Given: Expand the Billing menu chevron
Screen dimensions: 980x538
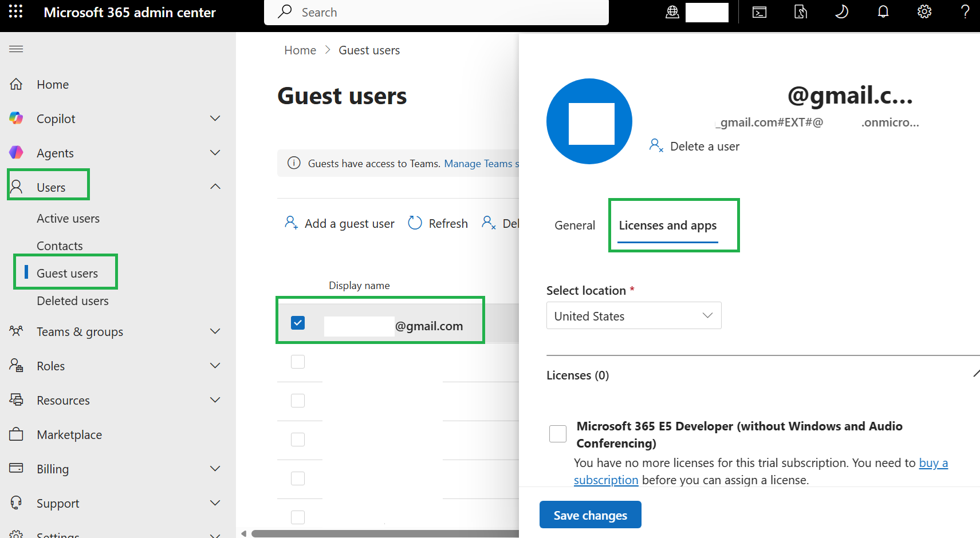Looking at the screenshot, I should coord(215,469).
